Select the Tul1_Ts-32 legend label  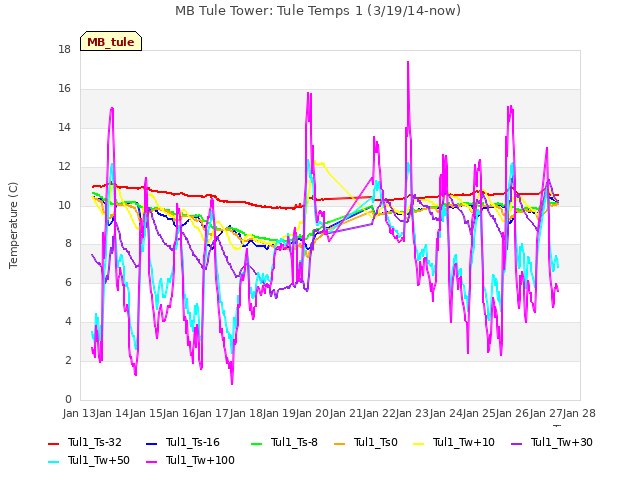coord(95,442)
